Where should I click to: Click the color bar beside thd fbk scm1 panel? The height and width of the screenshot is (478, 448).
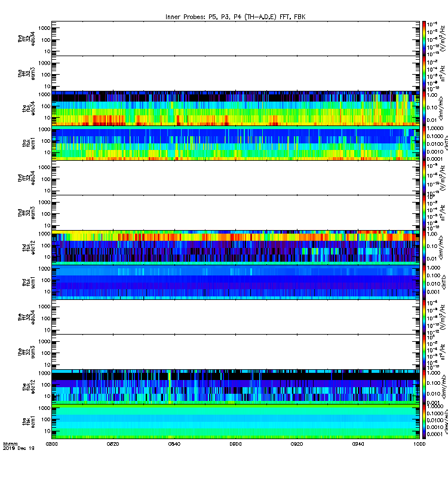424,282
